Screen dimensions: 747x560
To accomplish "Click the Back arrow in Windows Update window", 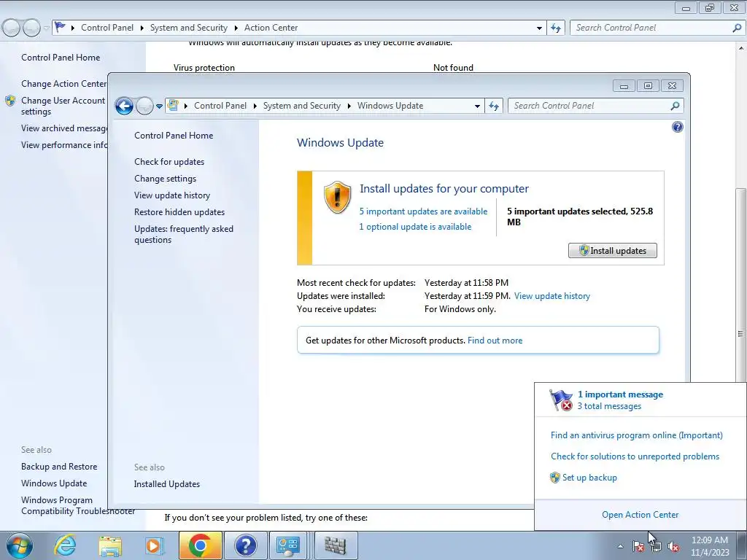I will 124,106.
